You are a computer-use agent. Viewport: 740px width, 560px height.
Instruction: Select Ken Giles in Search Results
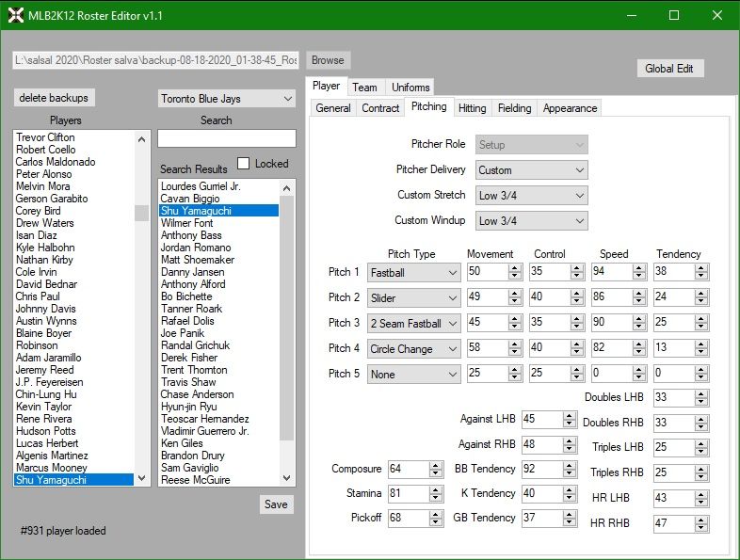182,443
